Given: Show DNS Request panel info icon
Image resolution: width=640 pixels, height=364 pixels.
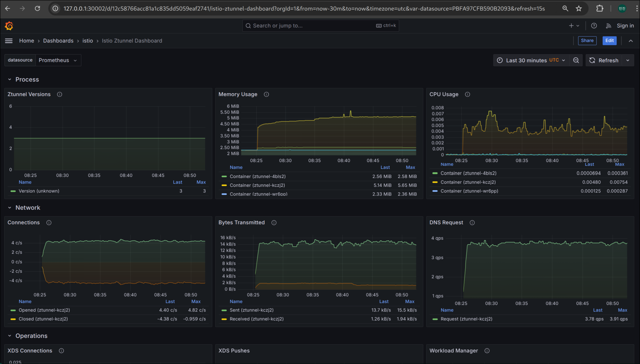Looking at the screenshot, I should click(472, 223).
